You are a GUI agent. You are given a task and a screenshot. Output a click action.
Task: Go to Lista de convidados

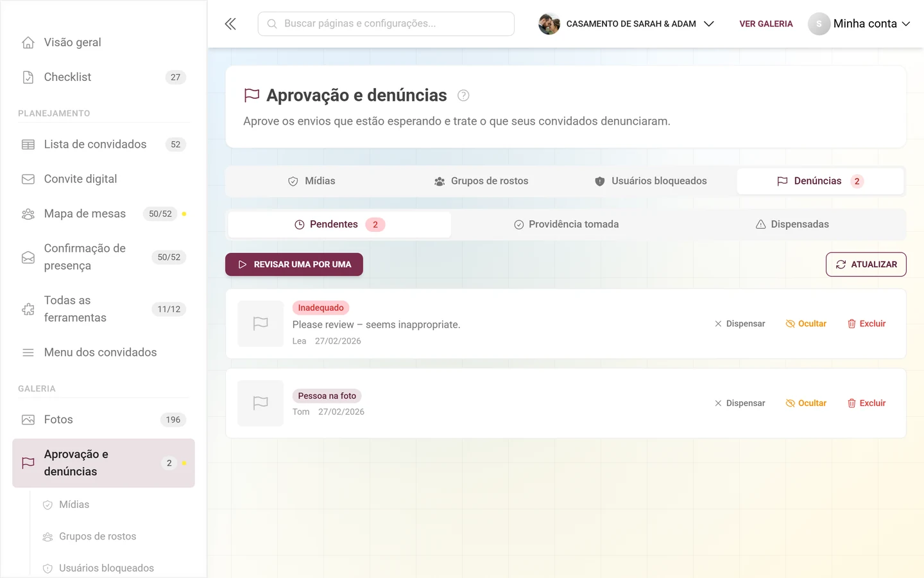103,144
